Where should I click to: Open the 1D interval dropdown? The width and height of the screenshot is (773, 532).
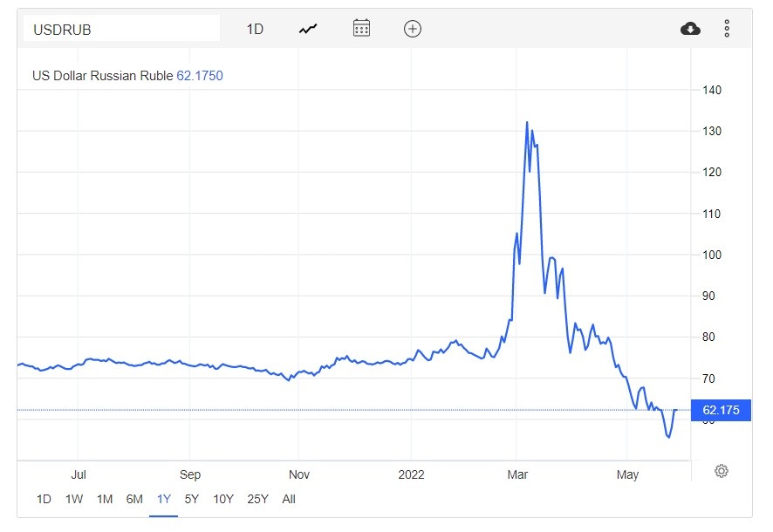255,29
